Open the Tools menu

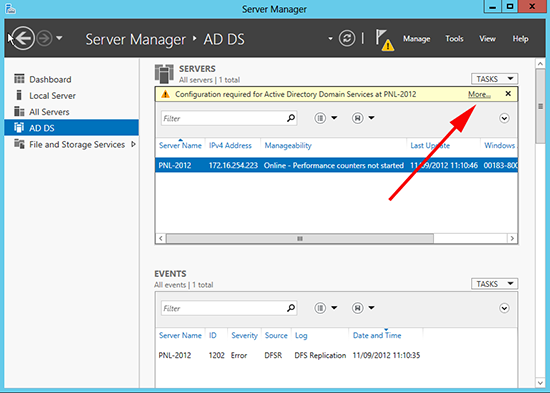pos(454,39)
